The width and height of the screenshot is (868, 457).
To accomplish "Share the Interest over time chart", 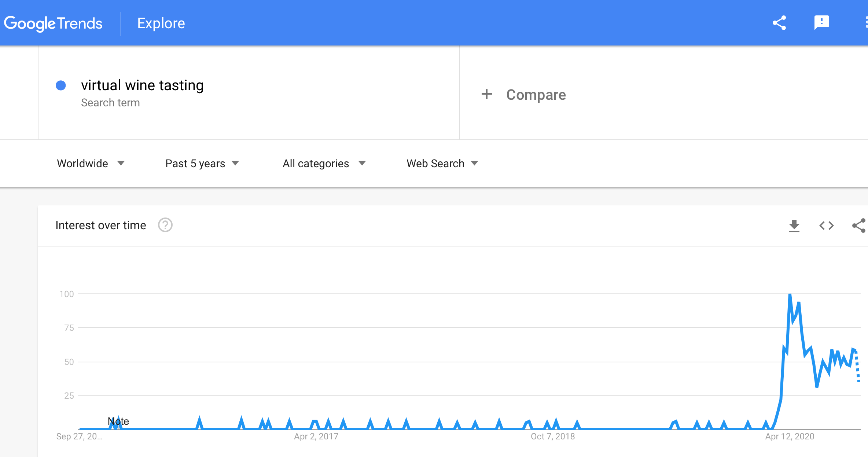I will 859,226.
